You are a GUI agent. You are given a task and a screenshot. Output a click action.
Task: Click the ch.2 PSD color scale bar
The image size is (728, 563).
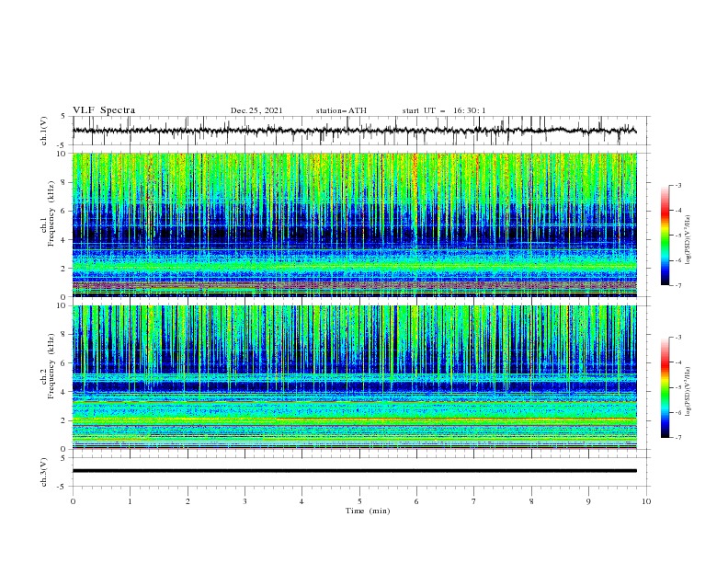coord(665,387)
